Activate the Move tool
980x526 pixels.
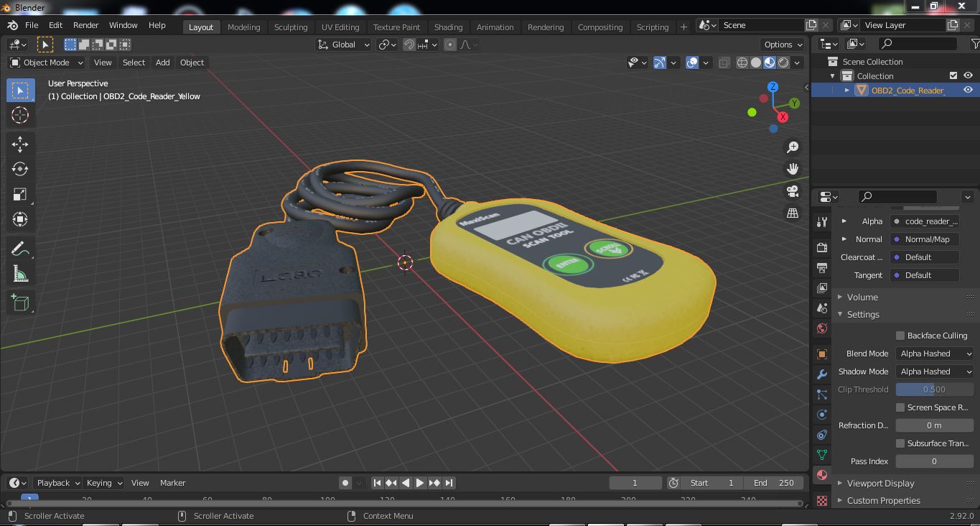pyautogui.click(x=20, y=144)
